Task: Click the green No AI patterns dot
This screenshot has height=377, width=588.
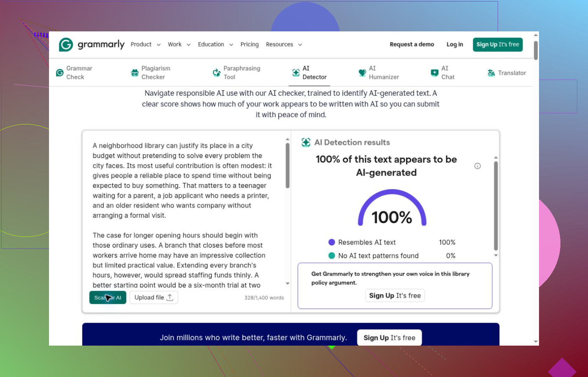Action: click(x=332, y=256)
